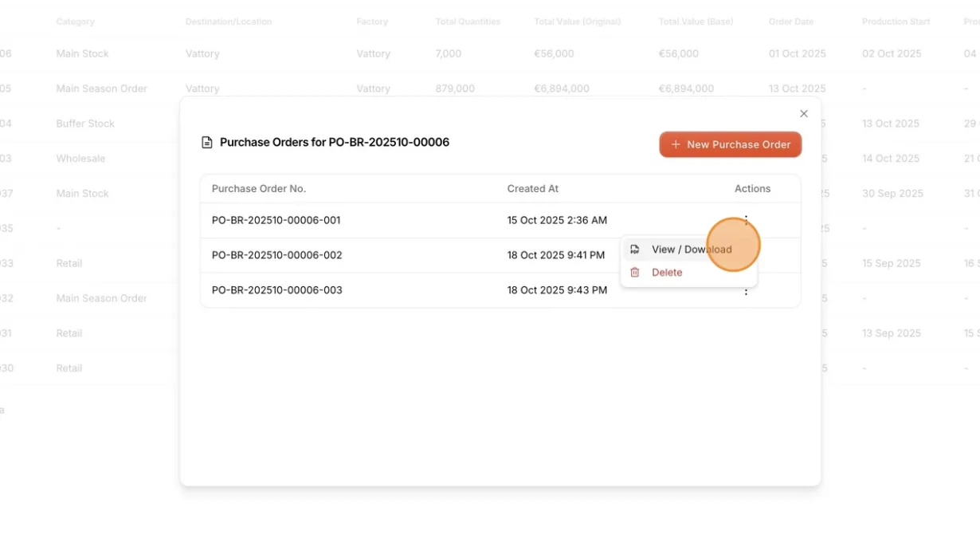Click the Purchase Order No. column header
The width and height of the screenshot is (980, 539).
tap(259, 189)
